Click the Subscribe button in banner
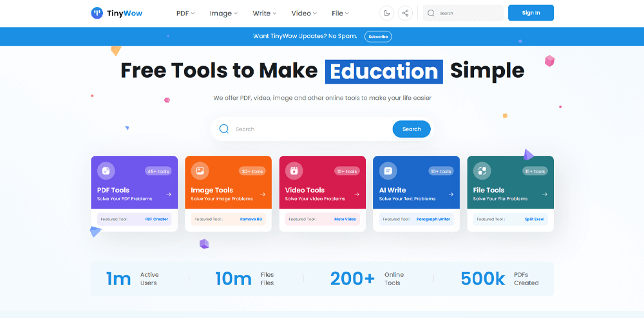Screen dimensions: 644x318 [x=378, y=37]
